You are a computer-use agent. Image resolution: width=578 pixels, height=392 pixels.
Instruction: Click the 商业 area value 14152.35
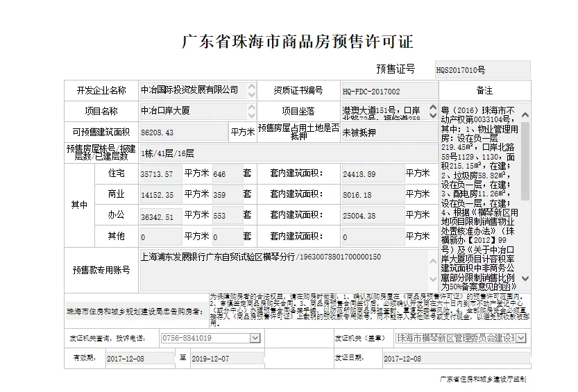(161, 194)
